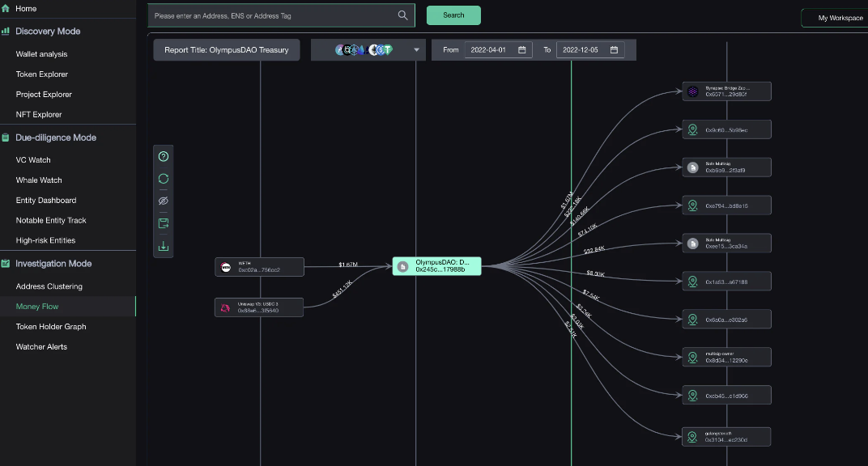Screen dimensions: 868x466
Task: Collapse the Discovery Mode section
Action: tap(48, 32)
